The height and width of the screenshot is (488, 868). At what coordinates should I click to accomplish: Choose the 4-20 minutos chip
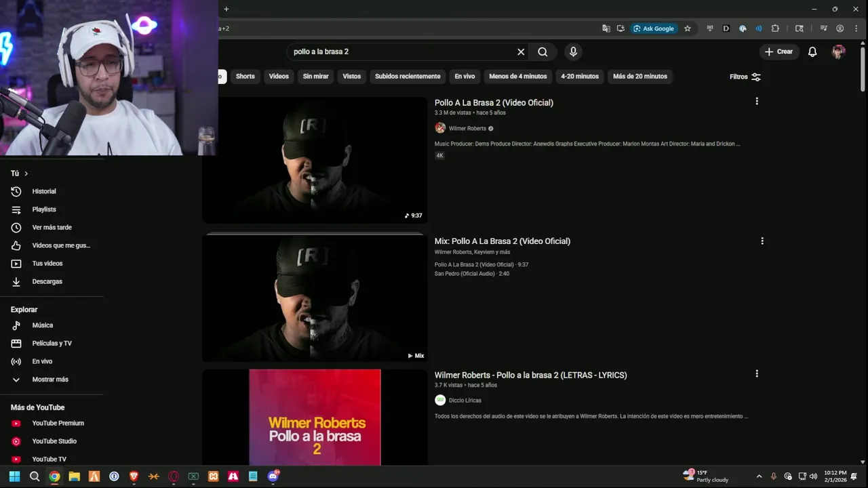click(580, 77)
